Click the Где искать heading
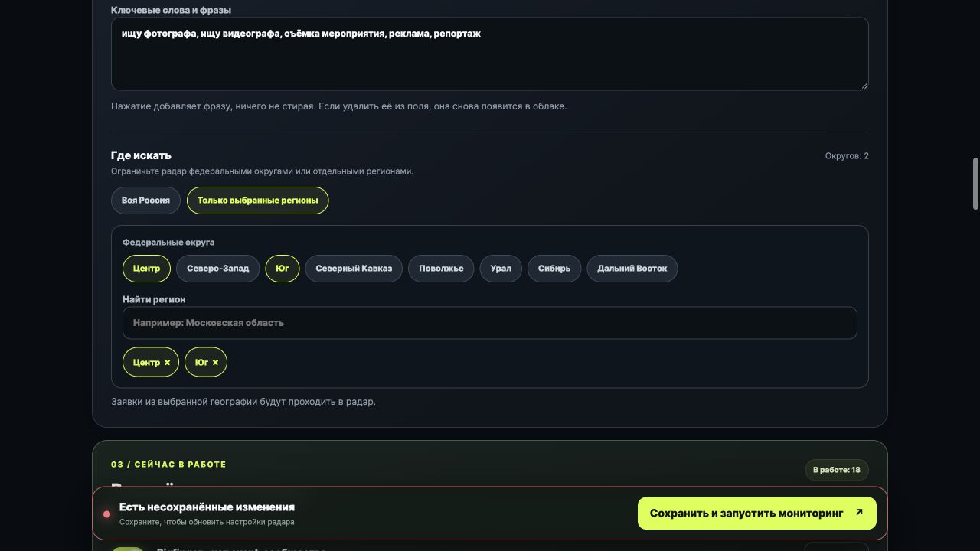 click(x=141, y=156)
